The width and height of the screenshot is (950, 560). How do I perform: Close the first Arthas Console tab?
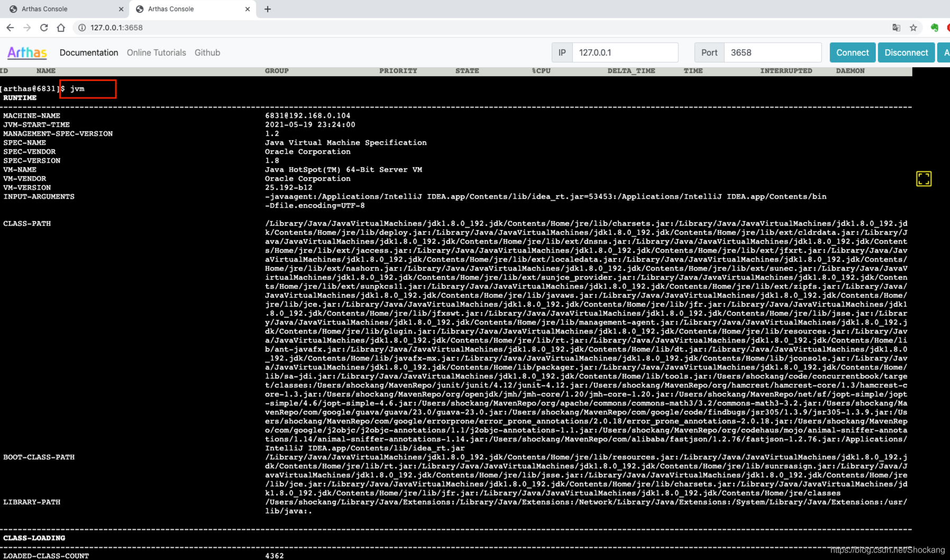(x=121, y=9)
